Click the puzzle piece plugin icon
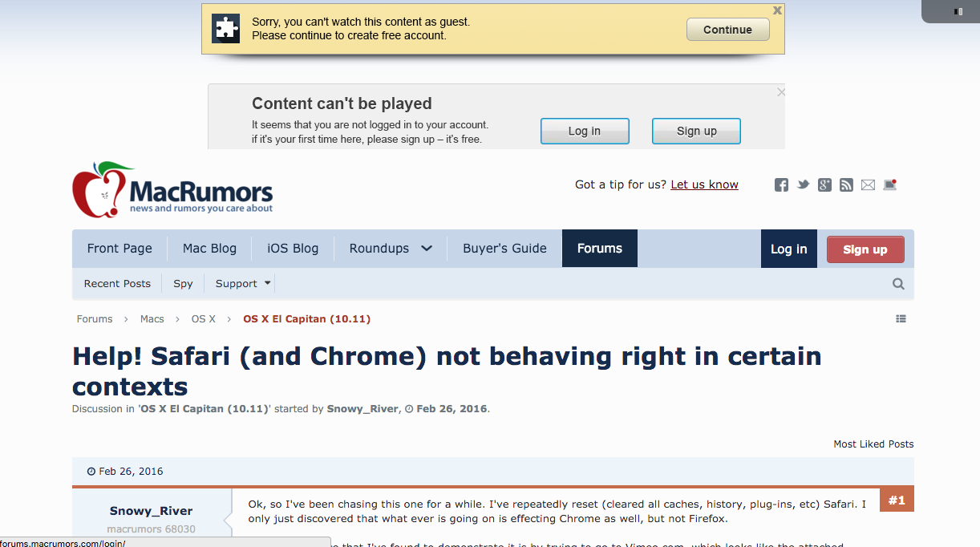 [x=226, y=29]
